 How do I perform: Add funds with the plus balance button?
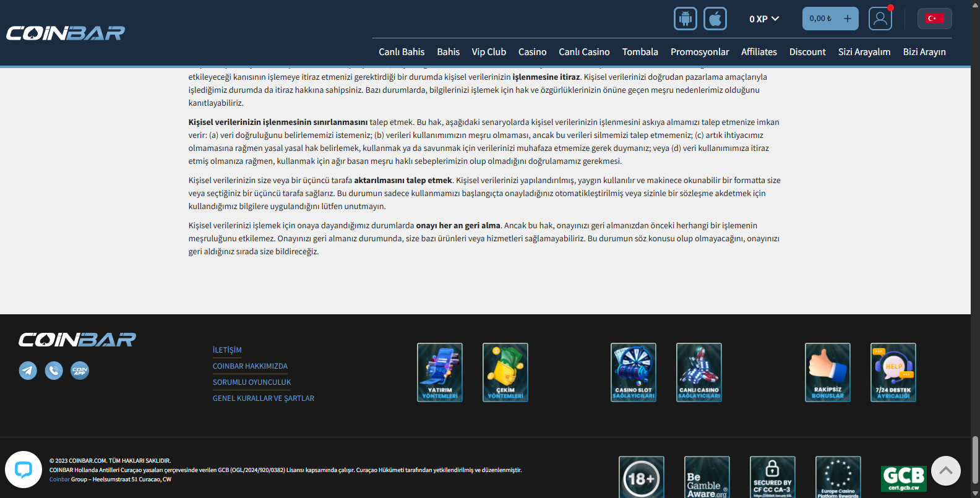coord(848,19)
